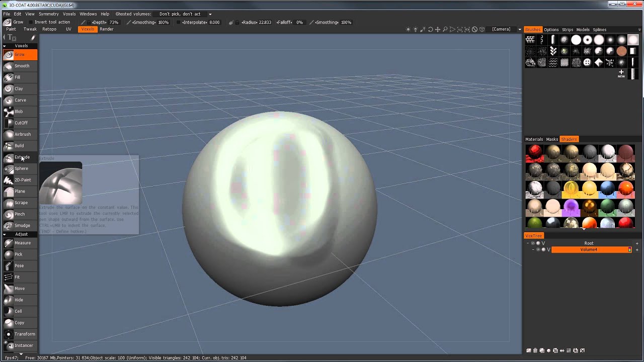
Task: Select the Fill voxel tool
Action: 19,77
